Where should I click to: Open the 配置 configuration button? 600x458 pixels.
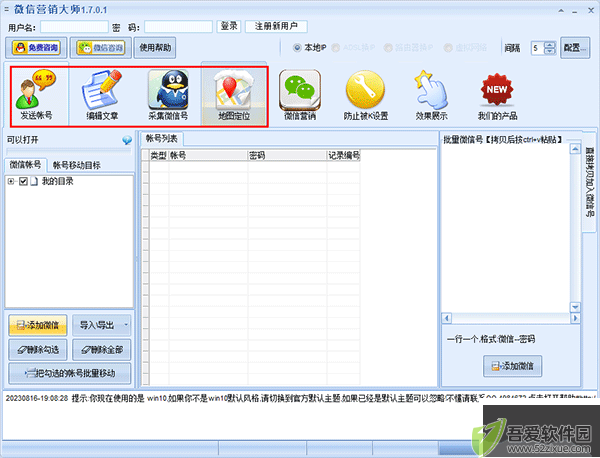575,48
